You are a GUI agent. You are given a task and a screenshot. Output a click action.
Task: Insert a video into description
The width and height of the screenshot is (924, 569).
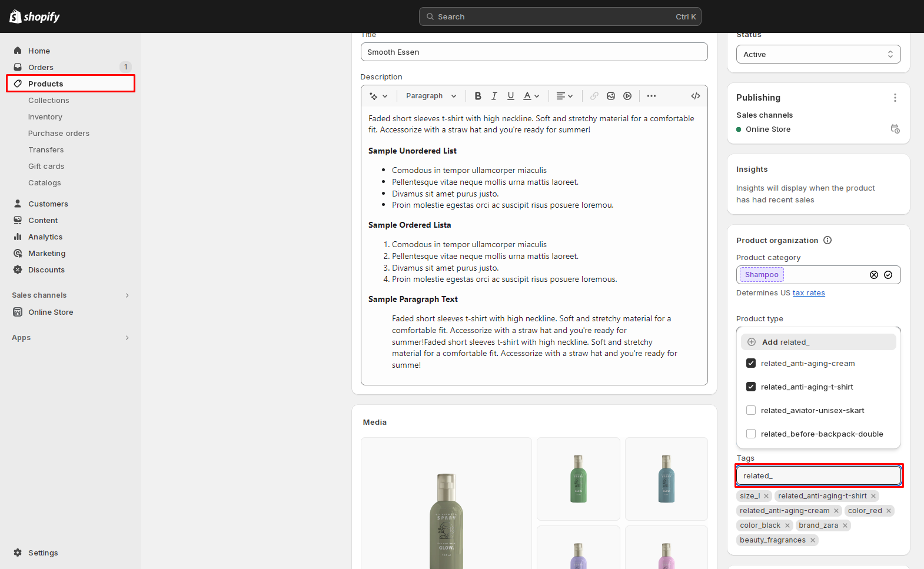coord(627,96)
